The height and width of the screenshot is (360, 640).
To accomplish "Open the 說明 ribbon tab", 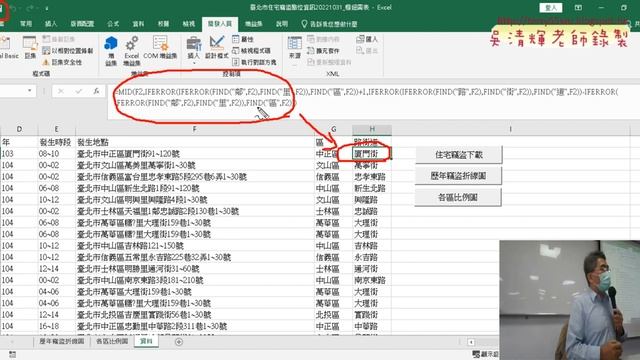I will [x=282, y=24].
